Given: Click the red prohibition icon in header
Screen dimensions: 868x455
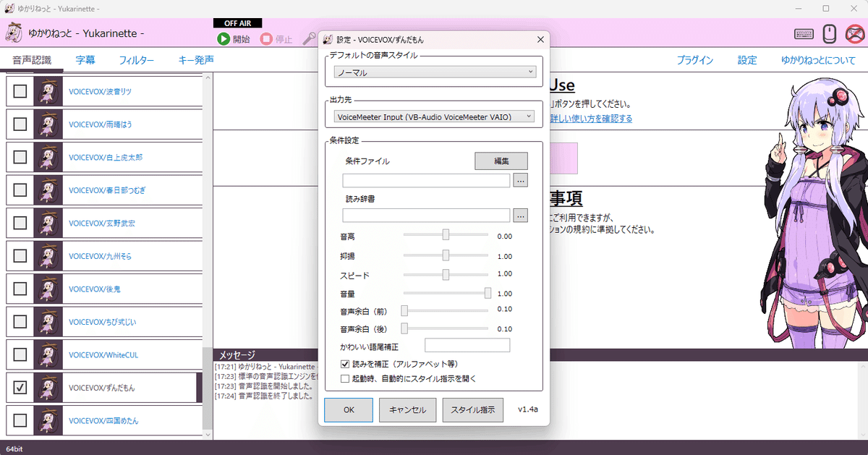Looking at the screenshot, I should pos(856,33).
